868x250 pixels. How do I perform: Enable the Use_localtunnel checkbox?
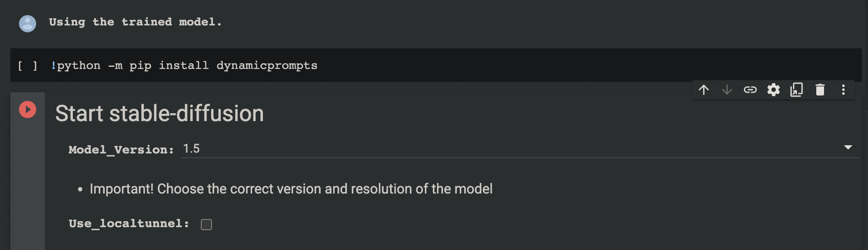tap(206, 224)
